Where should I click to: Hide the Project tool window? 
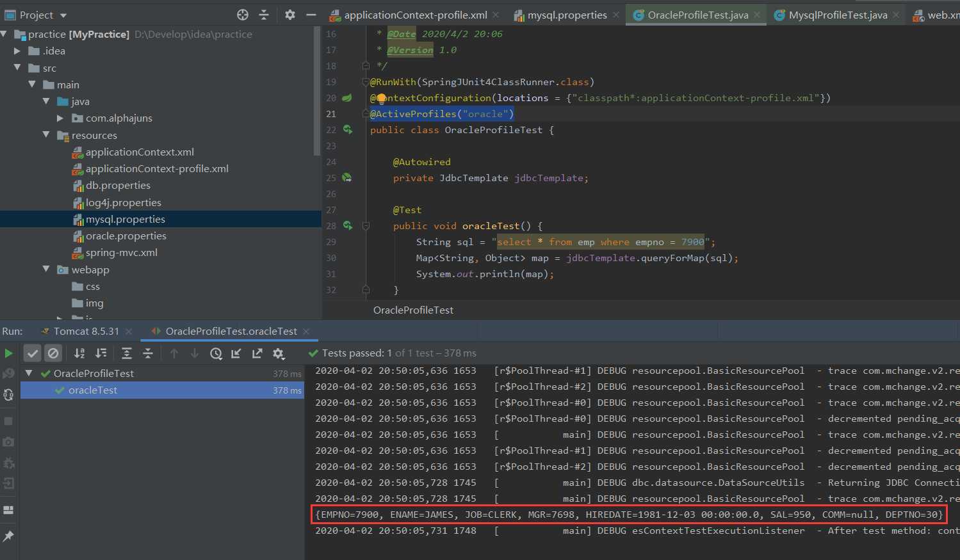point(311,15)
